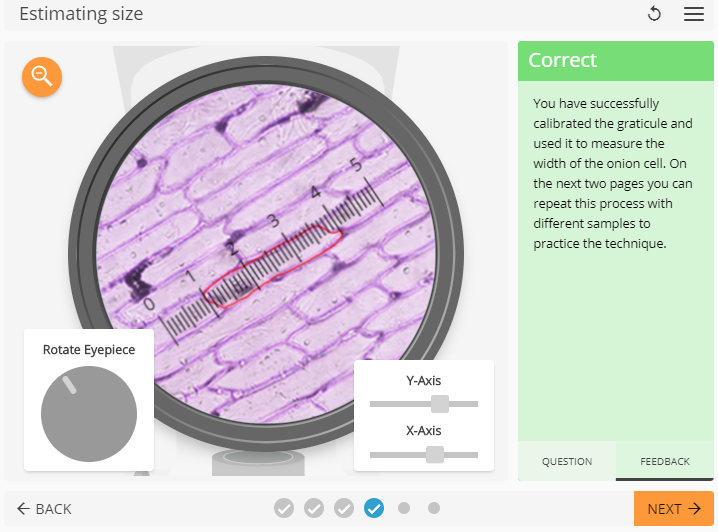Switch to the FEEDBACK tab

point(664,461)
